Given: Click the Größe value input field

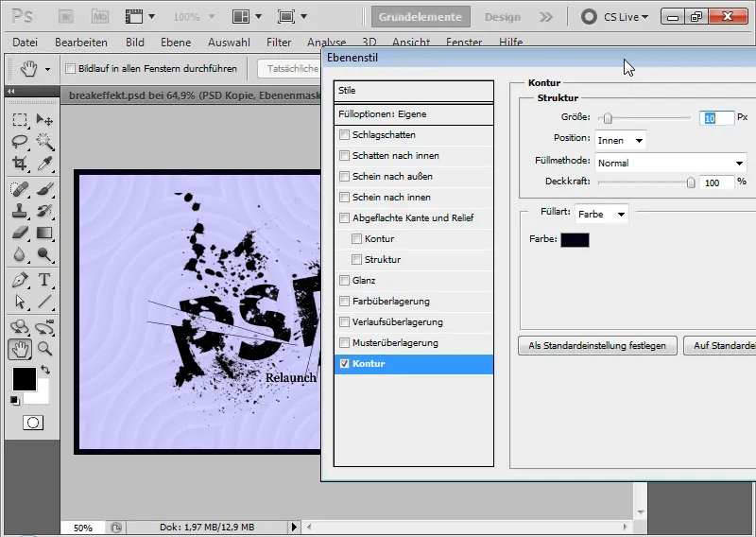Looking at the screenshot, I should [717, 118].
